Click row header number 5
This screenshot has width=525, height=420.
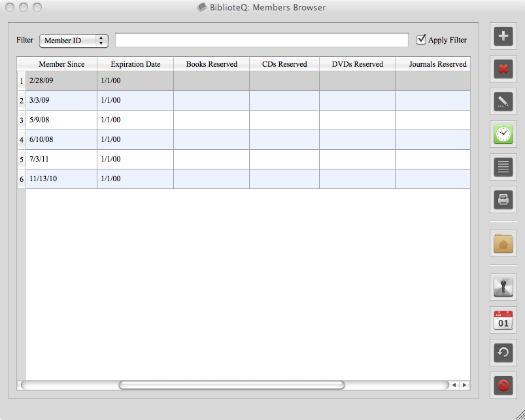pos(22,159)
